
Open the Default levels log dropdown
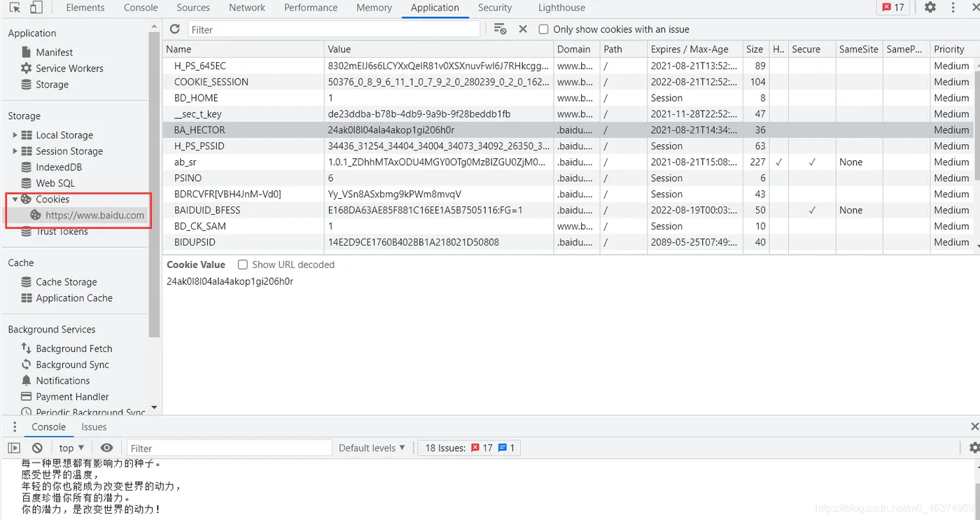(372, 448)
